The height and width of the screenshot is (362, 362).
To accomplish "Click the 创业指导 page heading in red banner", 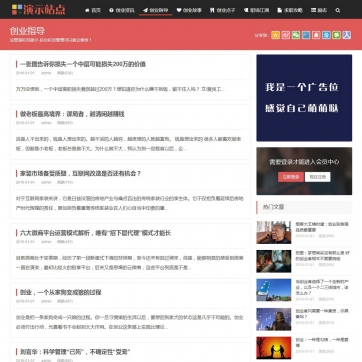I will point(27,31).
